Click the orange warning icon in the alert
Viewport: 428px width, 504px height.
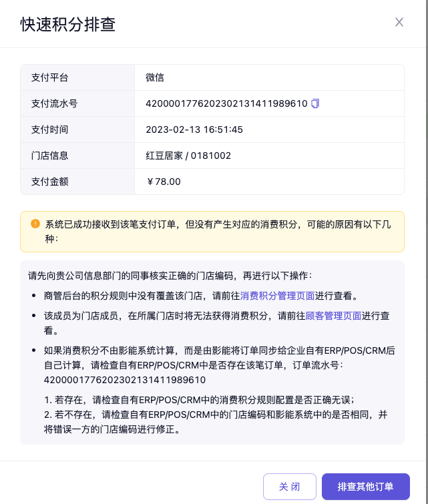pyautogui.click(x=35, y=224)
